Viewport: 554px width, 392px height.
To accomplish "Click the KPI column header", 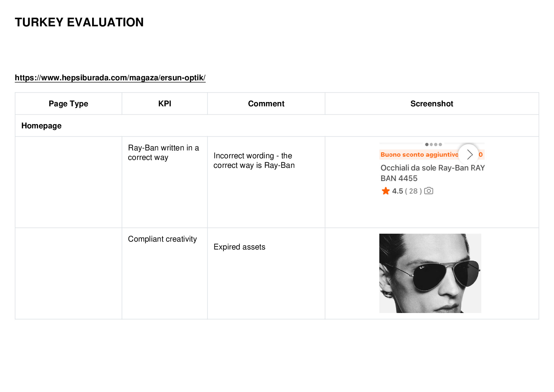I will pyautogui.click(x=164, y=104).
